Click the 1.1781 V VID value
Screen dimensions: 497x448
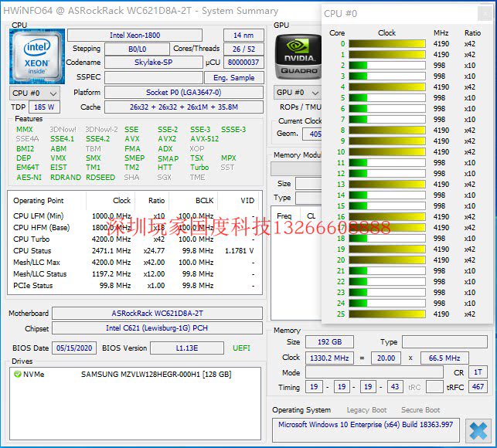pyautogui.click(x=240, y=250)
